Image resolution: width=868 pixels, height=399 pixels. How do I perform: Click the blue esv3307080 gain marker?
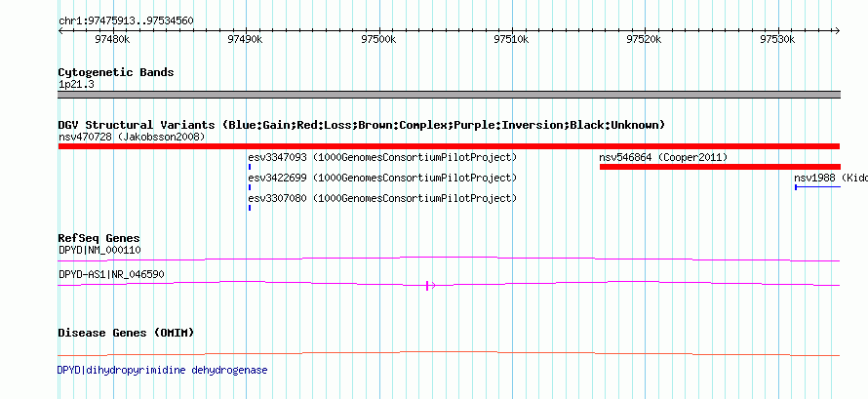pos(251,208)
